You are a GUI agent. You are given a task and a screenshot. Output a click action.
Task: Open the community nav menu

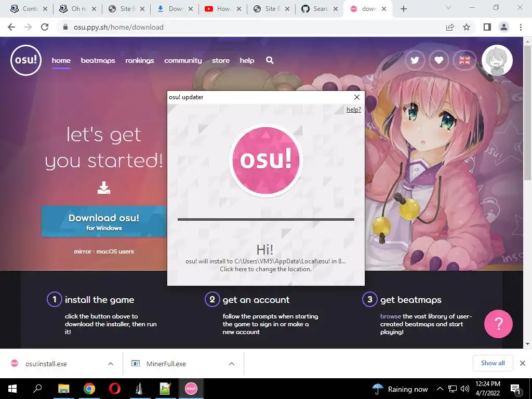point(183,60)
